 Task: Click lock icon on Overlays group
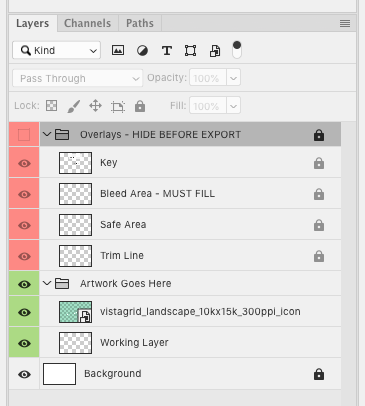point(319,135)
